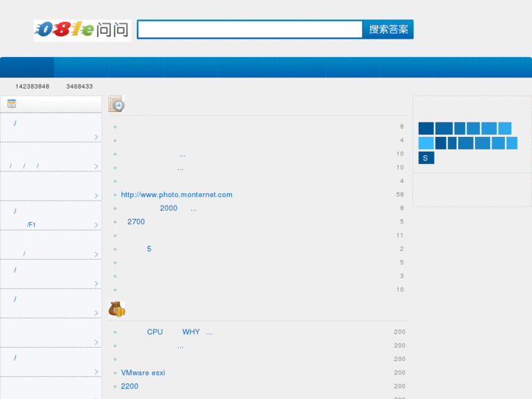
Task: Click the reward value 200 beside VMware esxi
Action: pyautogui.click(x=400, y=373)
